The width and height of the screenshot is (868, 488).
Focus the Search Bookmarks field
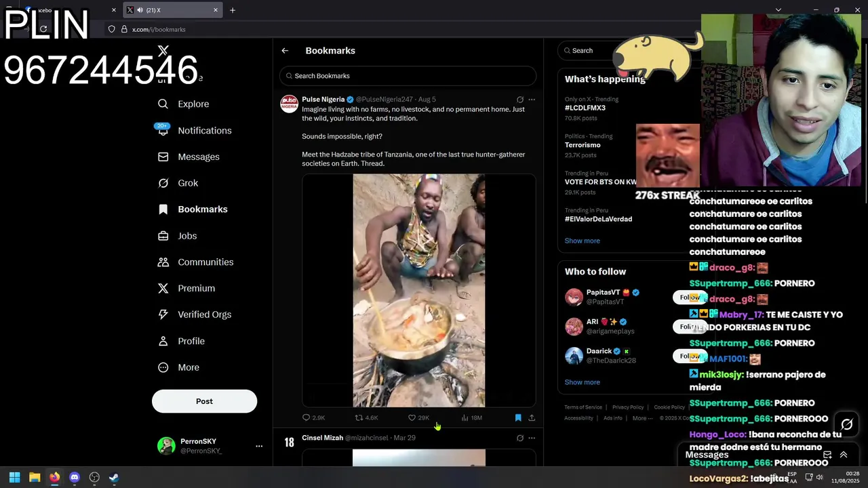(x=408, y=76)
